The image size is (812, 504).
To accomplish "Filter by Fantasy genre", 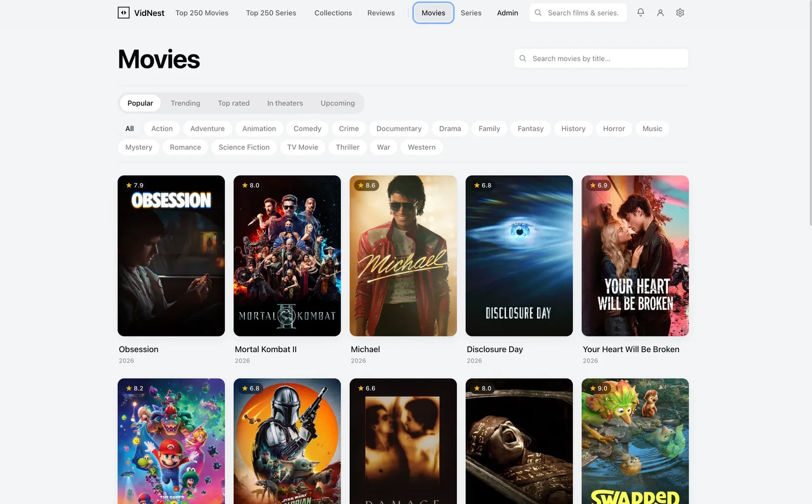I will click(x=531, y=129).
